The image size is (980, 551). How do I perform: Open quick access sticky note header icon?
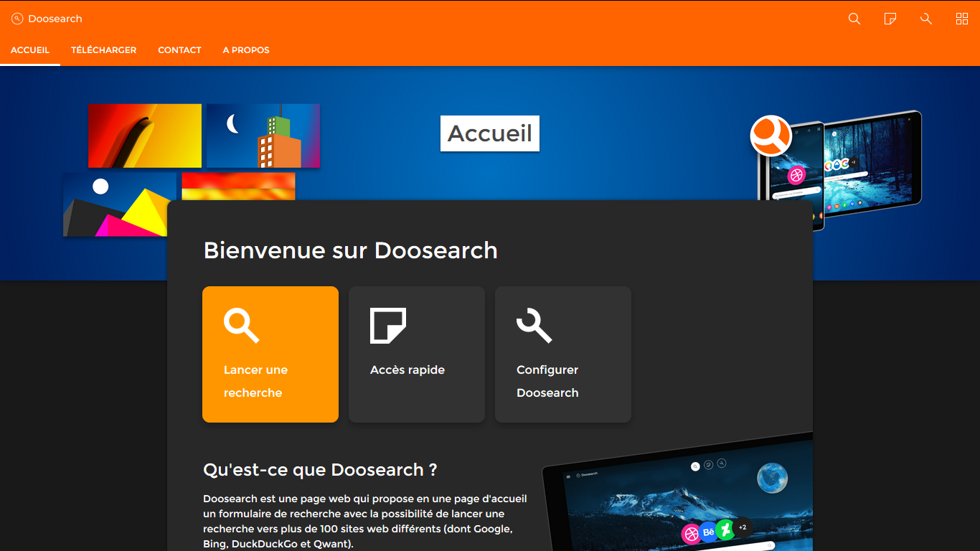point(890,19)
